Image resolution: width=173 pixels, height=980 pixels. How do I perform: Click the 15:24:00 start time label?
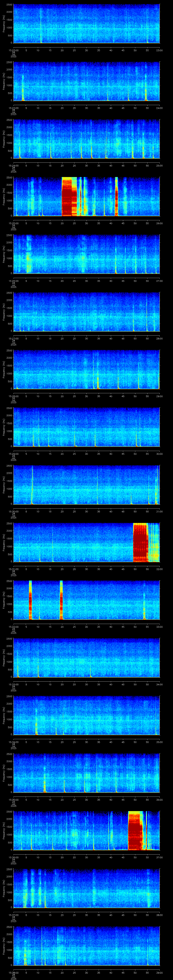pos(13,166)
